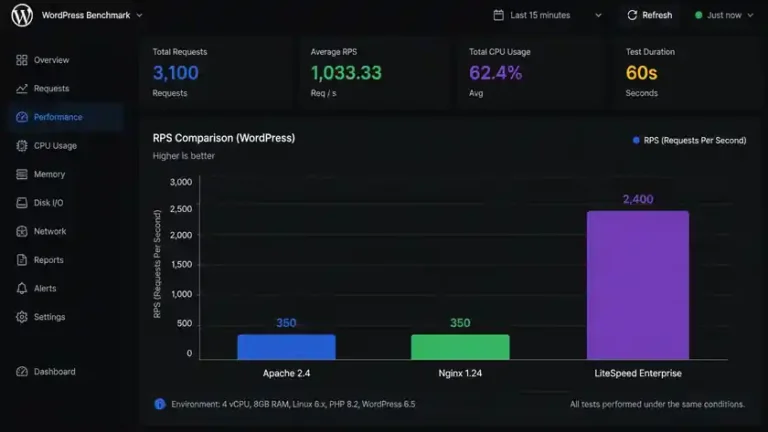Open CPU Usage chip icon
This screenshot has width=768, height=432.
click(x=22, y=145)
